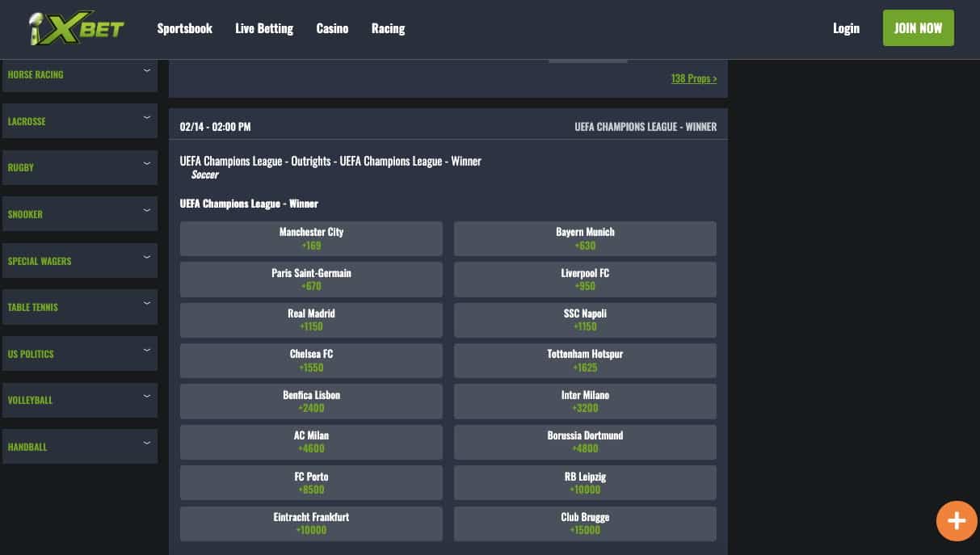Choose Tottenham Hotspur +1625

coord(585,360)
